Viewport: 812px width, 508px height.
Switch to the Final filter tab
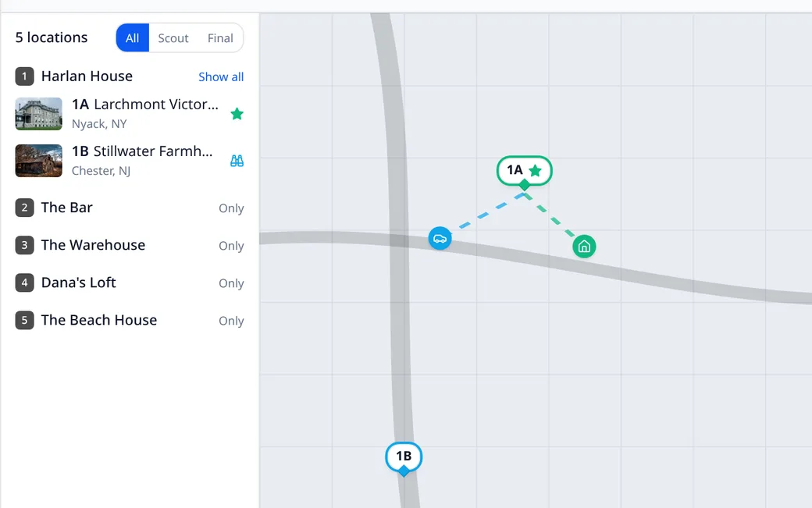click(x=220, y=37)
